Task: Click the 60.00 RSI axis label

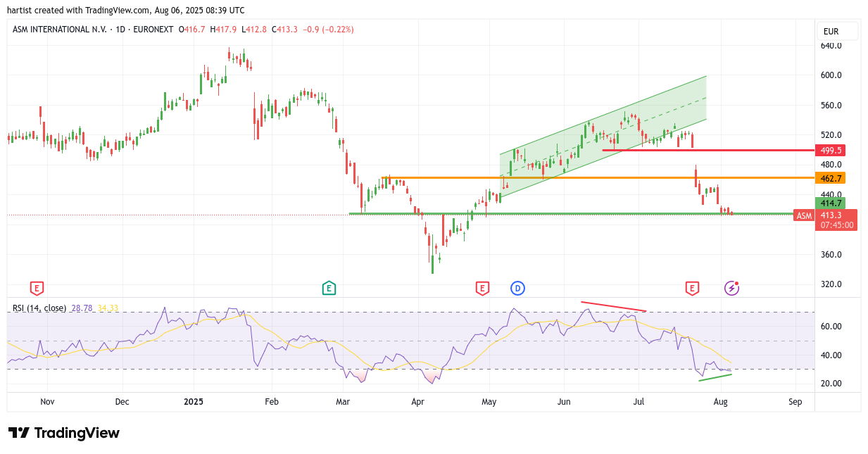Action: pyautogui.click(x=831, y=327)
